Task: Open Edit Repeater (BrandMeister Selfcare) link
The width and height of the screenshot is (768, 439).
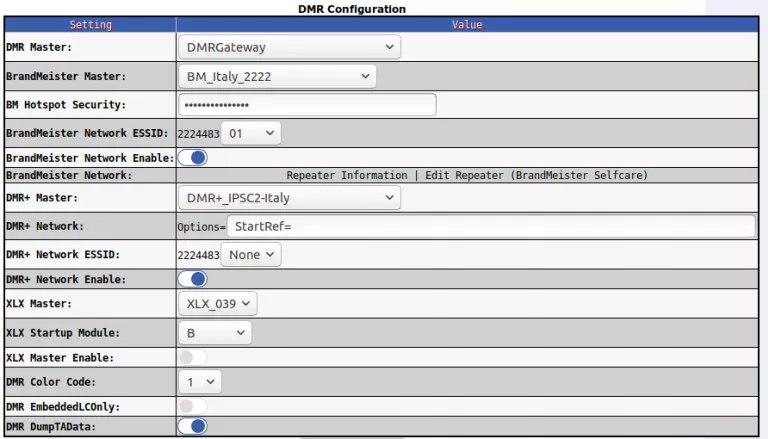Action: pos(536,175)
